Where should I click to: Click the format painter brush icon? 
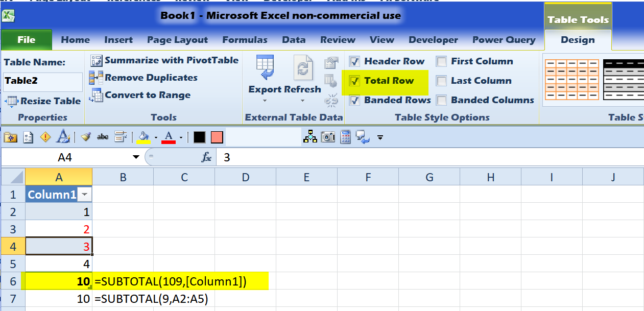tap(86, 137)
